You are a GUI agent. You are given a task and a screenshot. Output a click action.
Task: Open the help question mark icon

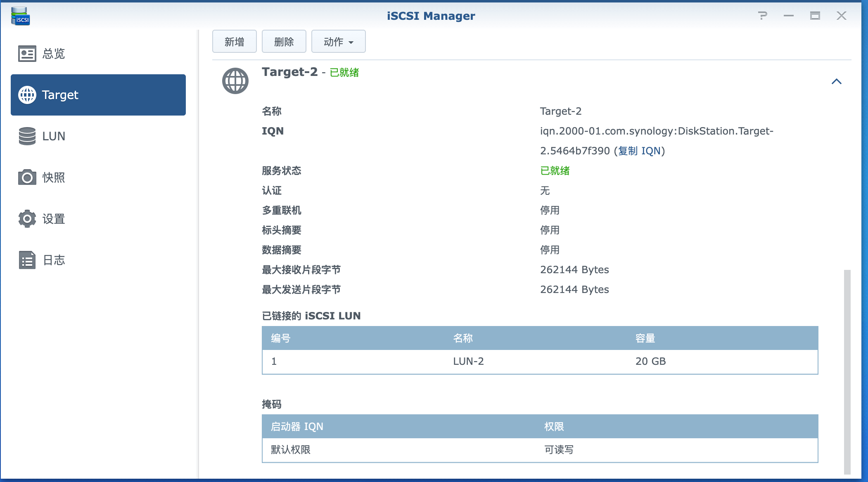coord(762,16)
